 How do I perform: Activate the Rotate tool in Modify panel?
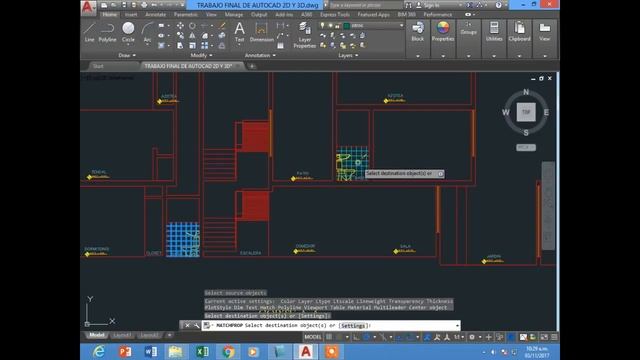click(192, 26)
